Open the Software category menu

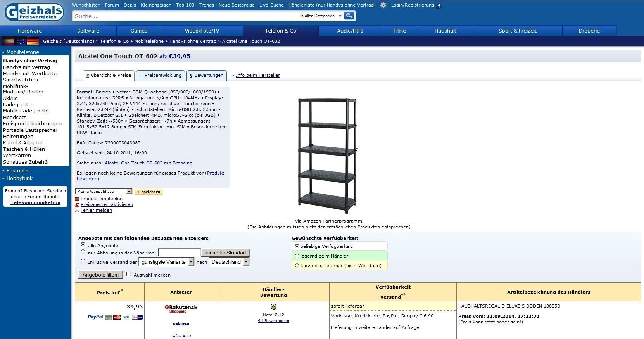[88, 31]
